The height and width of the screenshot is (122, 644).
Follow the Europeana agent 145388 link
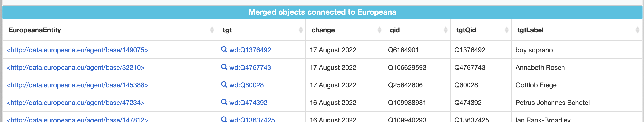click(77, 85)
